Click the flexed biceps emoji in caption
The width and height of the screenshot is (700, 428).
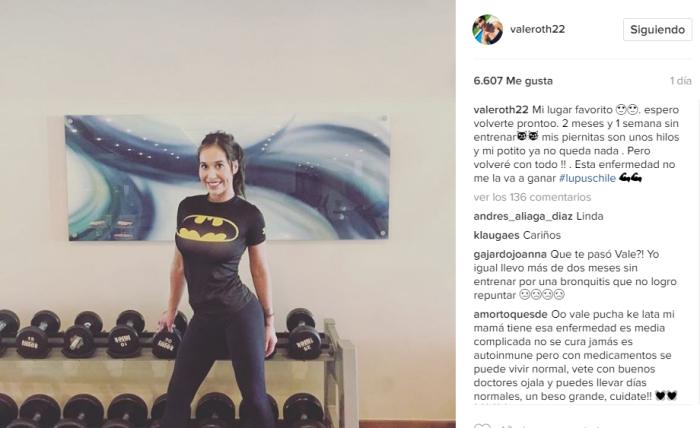[x=630, y=178]
